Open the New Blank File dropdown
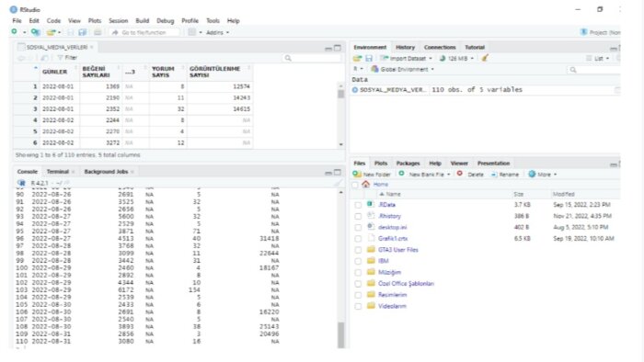The image size is (644, 362). 425,175
